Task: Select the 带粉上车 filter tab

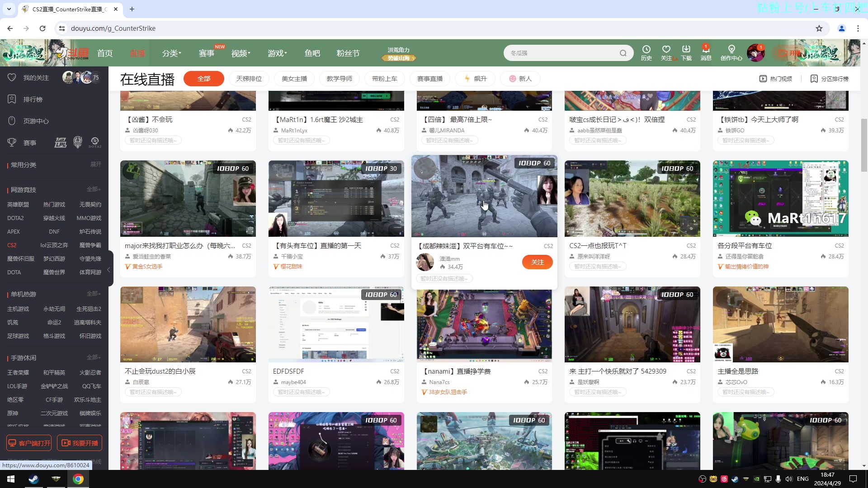Action: pos(385,79)
